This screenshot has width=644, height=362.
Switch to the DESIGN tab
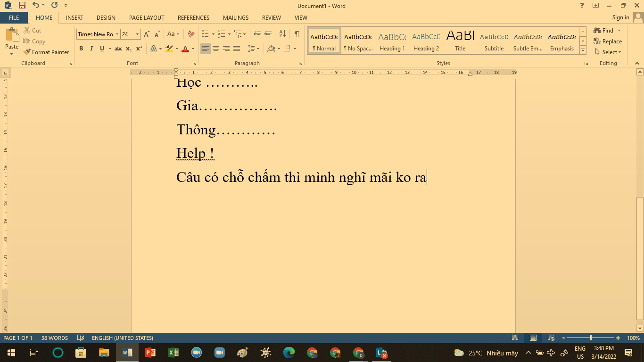[x=106, y=17]
